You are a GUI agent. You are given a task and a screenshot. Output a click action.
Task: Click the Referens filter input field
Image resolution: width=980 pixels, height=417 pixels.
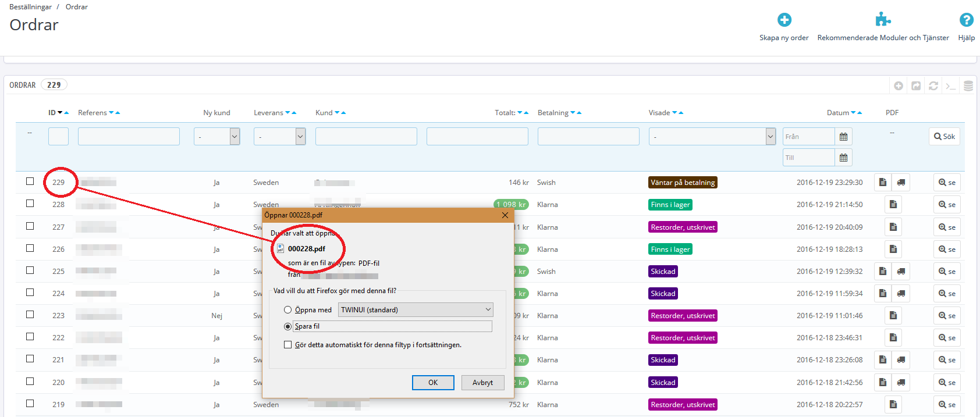coord(129,137)
